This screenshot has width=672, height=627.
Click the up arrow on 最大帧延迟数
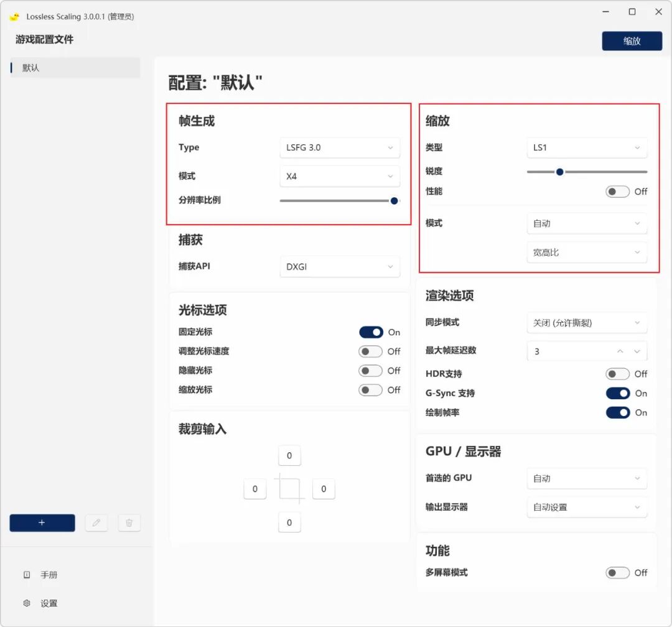tap(620, 351)
